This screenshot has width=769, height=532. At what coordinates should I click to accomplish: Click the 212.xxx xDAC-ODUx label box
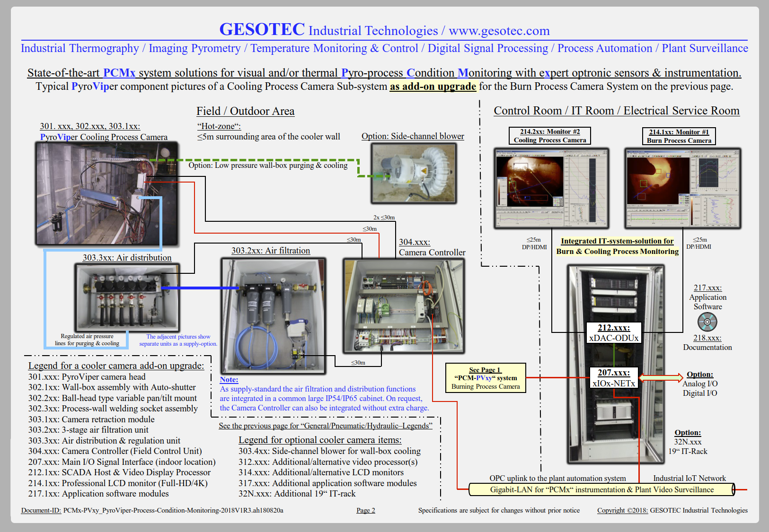pos(614,333)
